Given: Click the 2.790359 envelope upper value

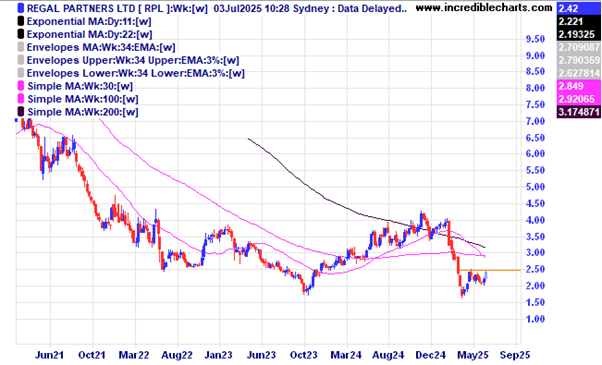Looking at the screenshot, I should point(579,60).
